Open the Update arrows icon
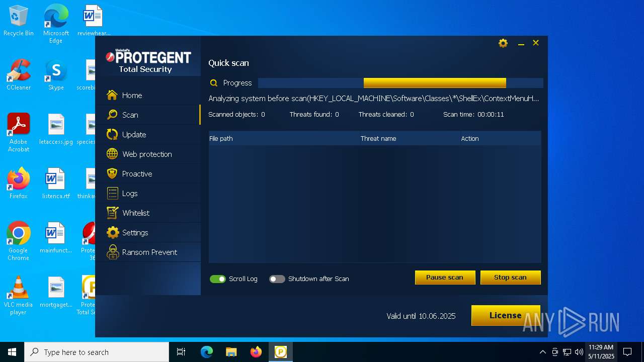The image size is (644, 362). coord(112,134)
